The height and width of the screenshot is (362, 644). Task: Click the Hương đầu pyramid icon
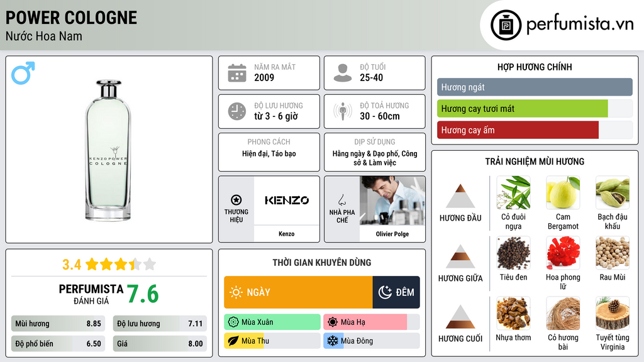pyautogui.click(x=460, y=196)
